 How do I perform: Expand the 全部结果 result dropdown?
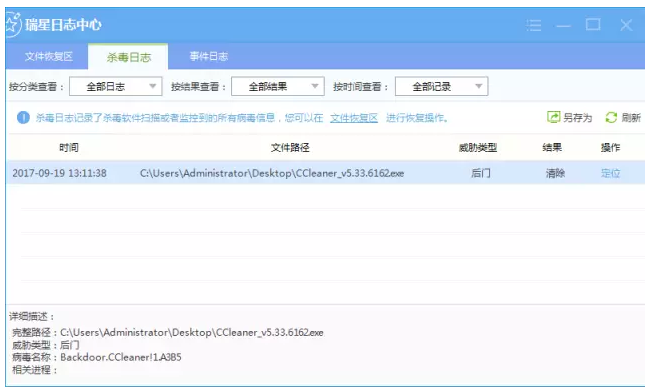coord(278,86)
